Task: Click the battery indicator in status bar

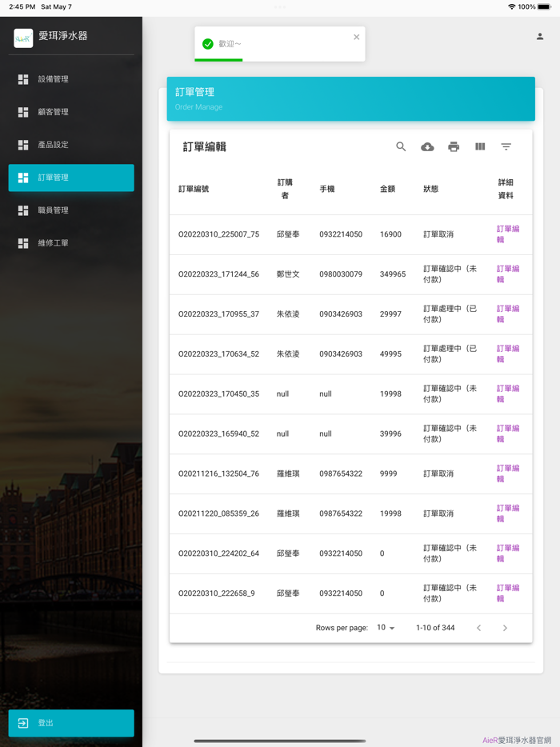Action: 544,6
